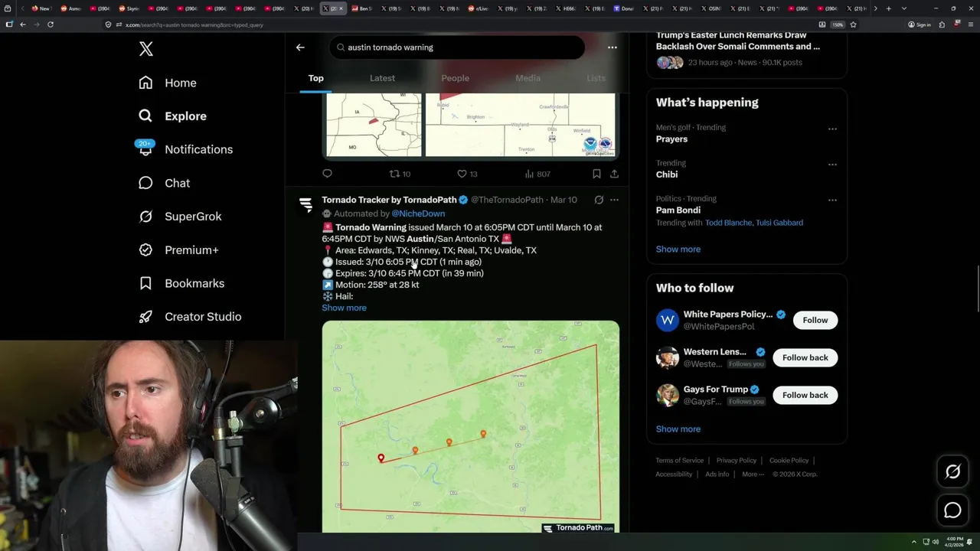980x551 pixels.
Task: Click the Home house icon
Action: point(145,83)
